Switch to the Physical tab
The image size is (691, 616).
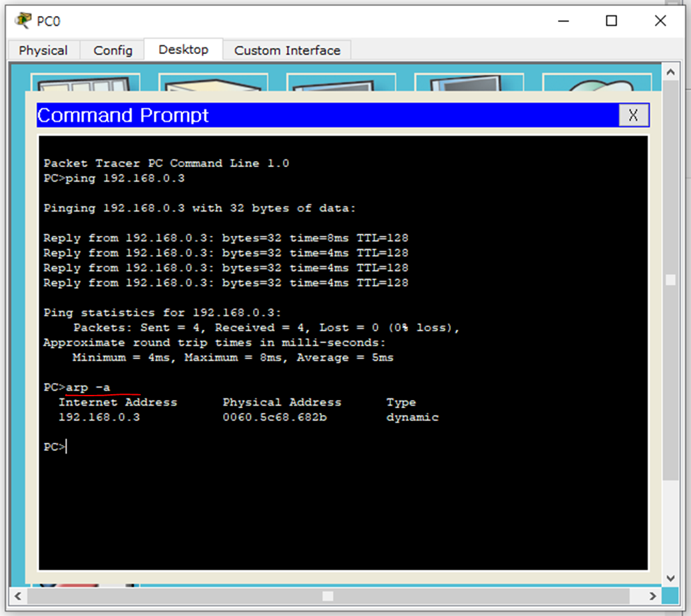(x=43, y=50)
